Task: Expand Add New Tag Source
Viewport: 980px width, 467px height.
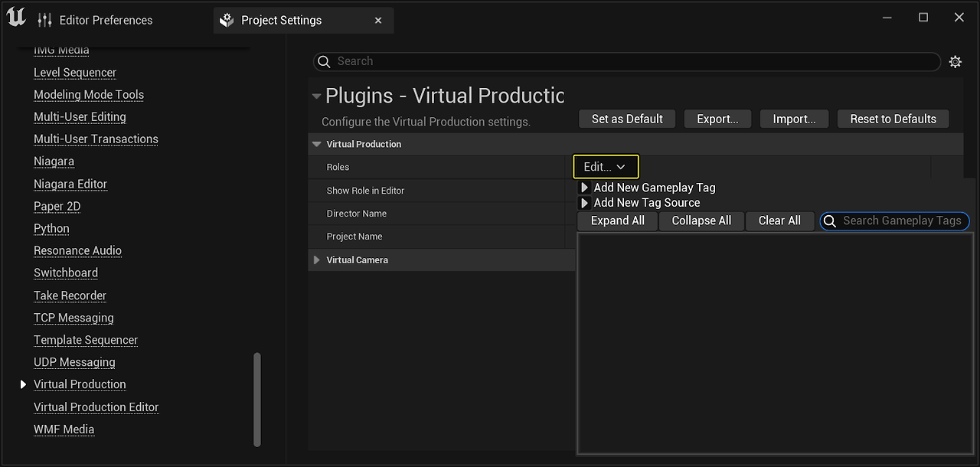Action: (x=585, y=203)
